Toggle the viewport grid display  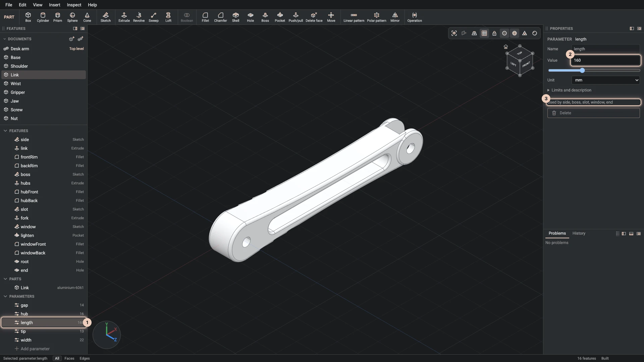click(484, 33)
